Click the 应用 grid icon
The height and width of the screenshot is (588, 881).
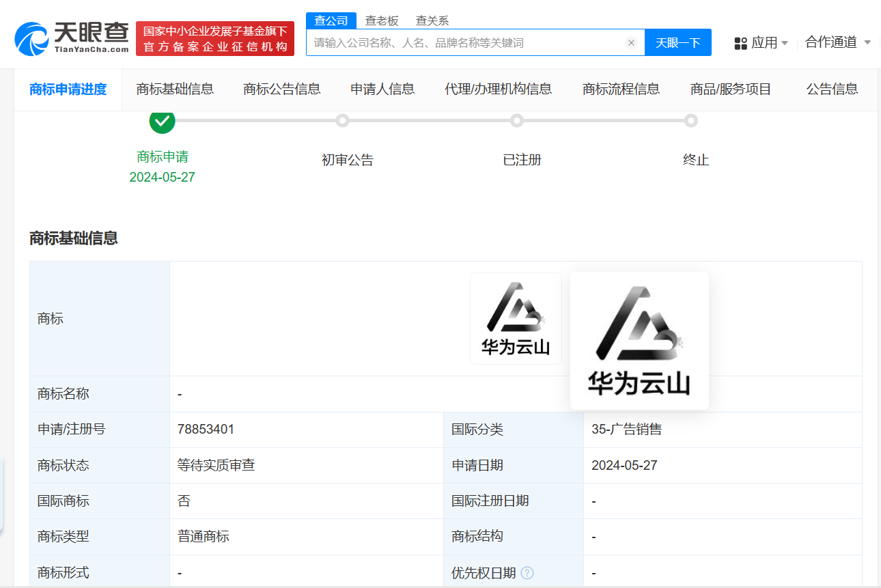[740, 42]
